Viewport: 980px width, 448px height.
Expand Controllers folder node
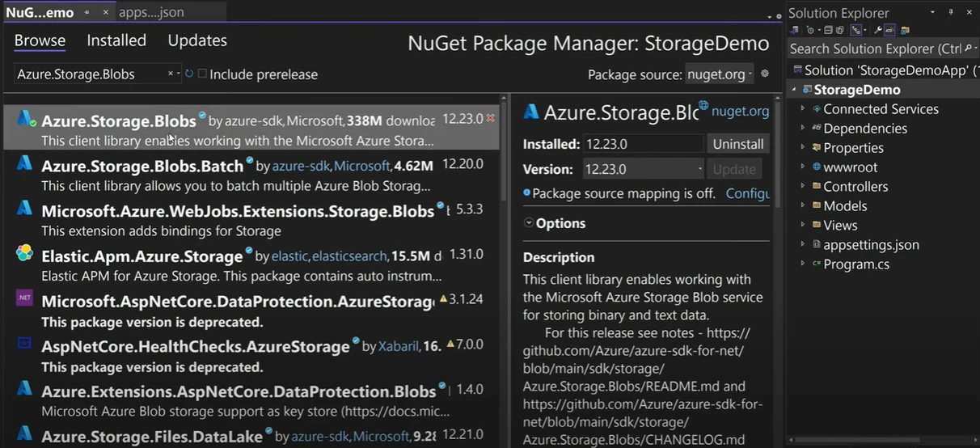(x=803, y=186)
